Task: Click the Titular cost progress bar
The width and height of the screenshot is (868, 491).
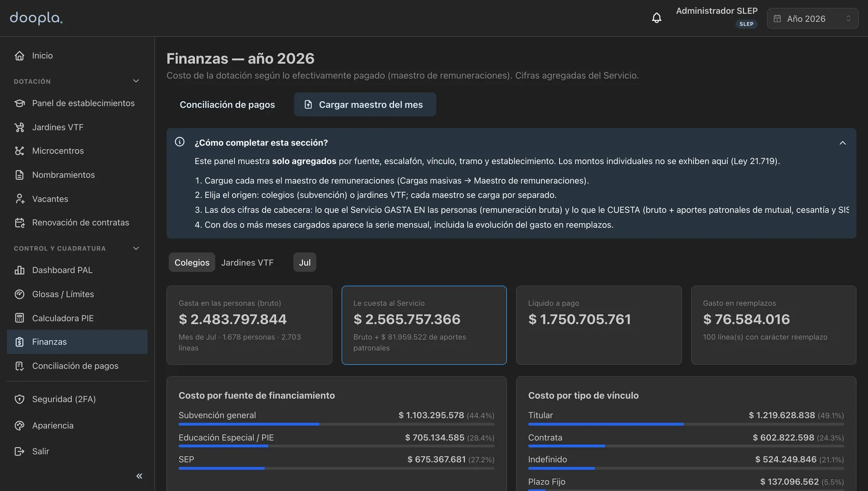Action: [686, 425]
